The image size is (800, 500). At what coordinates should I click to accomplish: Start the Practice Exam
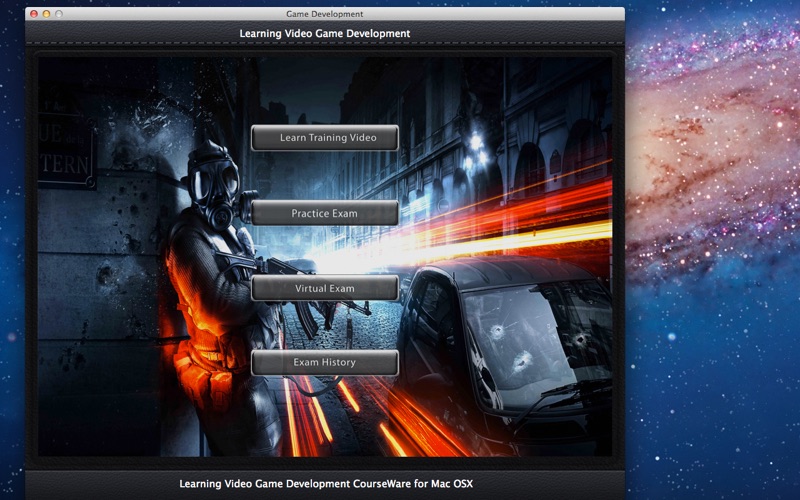point(324,213)
